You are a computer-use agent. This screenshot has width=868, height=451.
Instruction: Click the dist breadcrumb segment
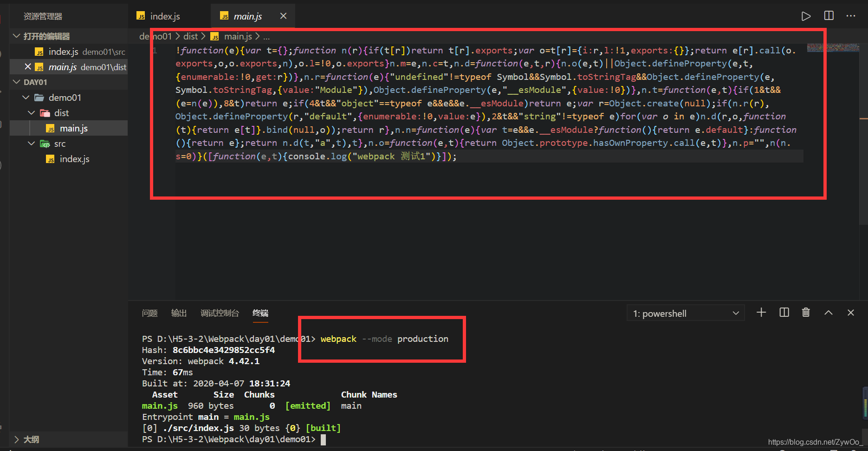pyautogui.click(x=190, y=36)
